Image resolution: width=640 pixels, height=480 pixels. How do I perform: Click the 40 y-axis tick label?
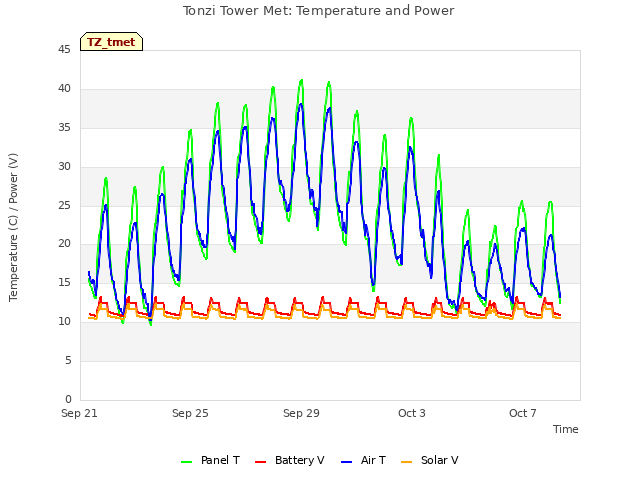(x=64, y=89)
